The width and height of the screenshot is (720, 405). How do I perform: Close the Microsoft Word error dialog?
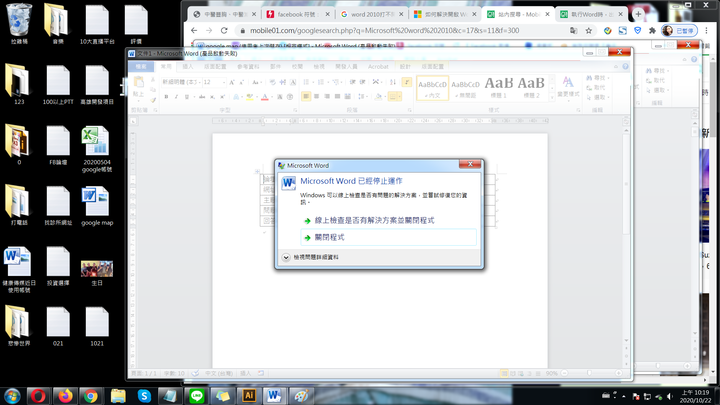pos(470,164)
